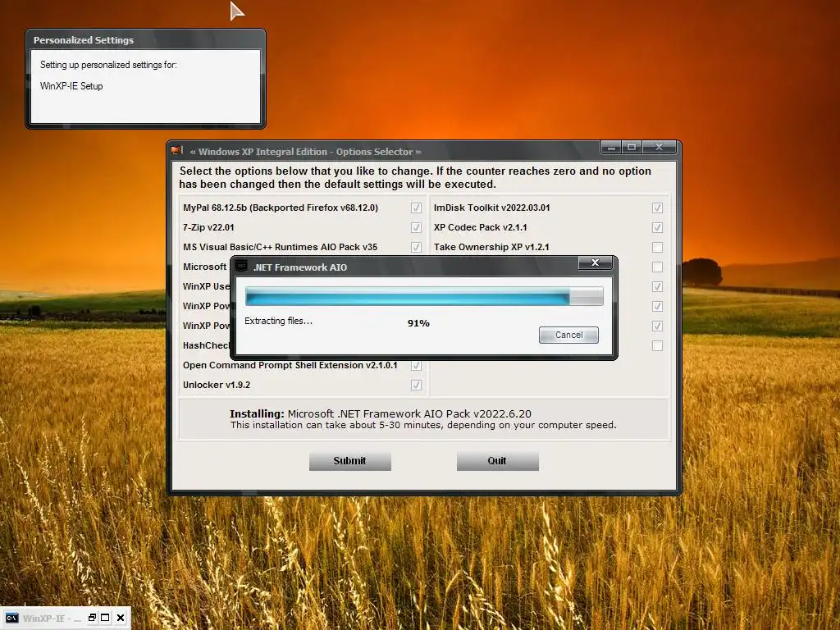Close the Options Selector window

point(659,147)
